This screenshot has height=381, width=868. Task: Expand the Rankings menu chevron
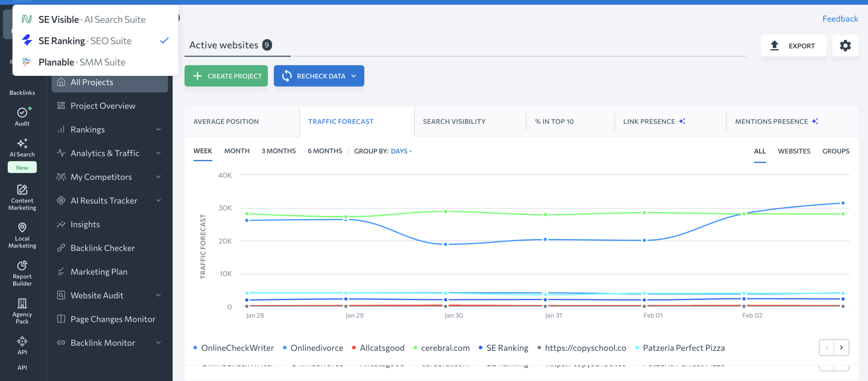click(158, 129)
